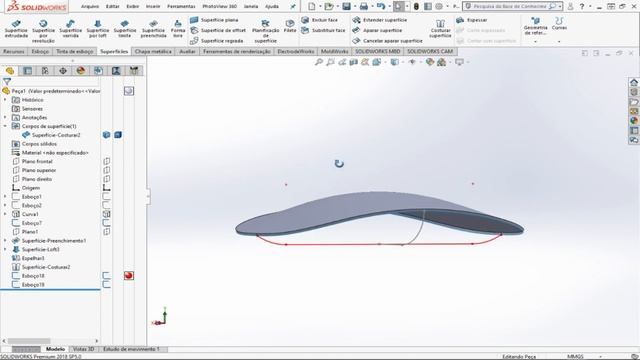Choose the Excluir face command

pos(320,20)
